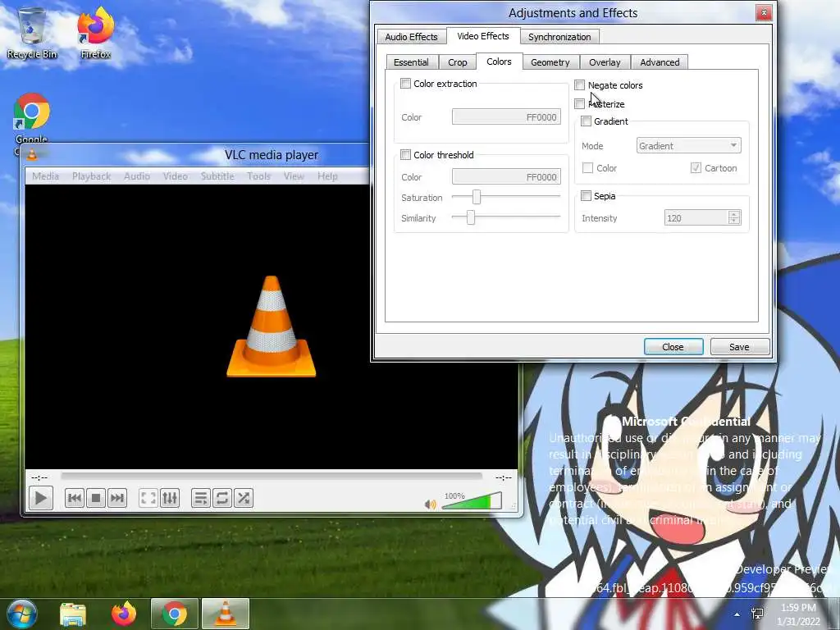
Task: Click the VLC seek progress bar
Action: [272, 477]
